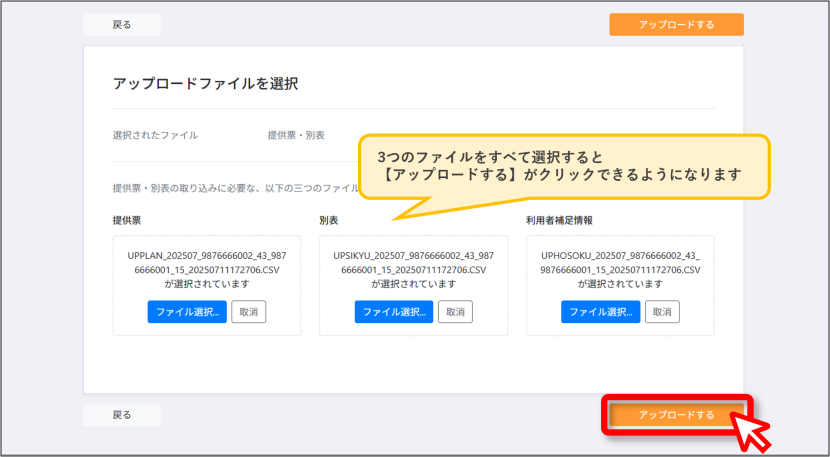Go back with the top 戻る button

coord(122,24)
